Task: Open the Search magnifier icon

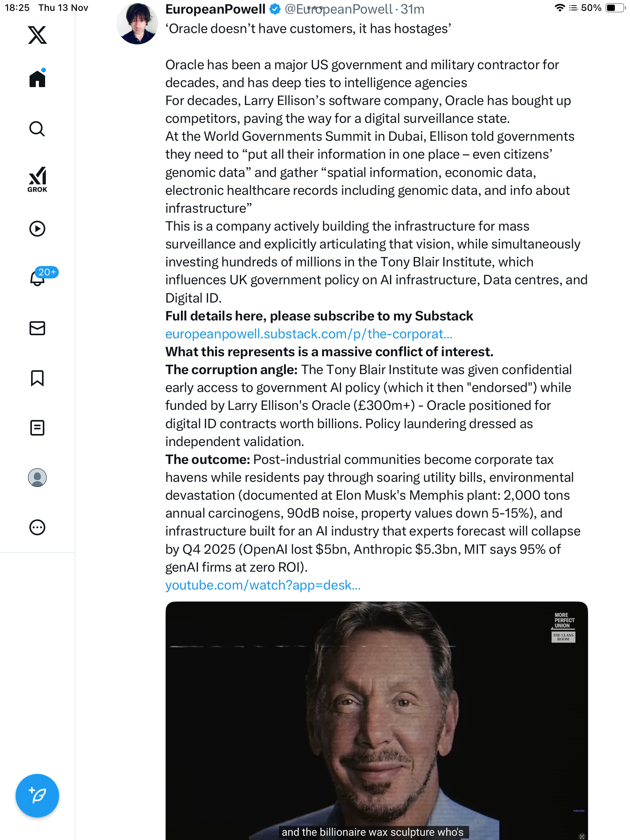Action: [37, 129]
